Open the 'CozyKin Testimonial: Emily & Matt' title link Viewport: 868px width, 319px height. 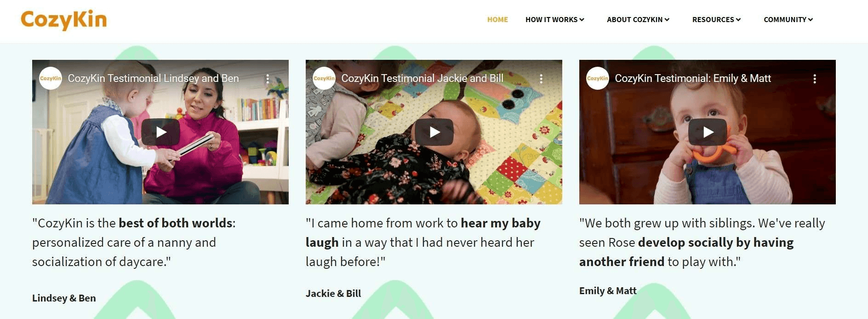tap(693, 78)
